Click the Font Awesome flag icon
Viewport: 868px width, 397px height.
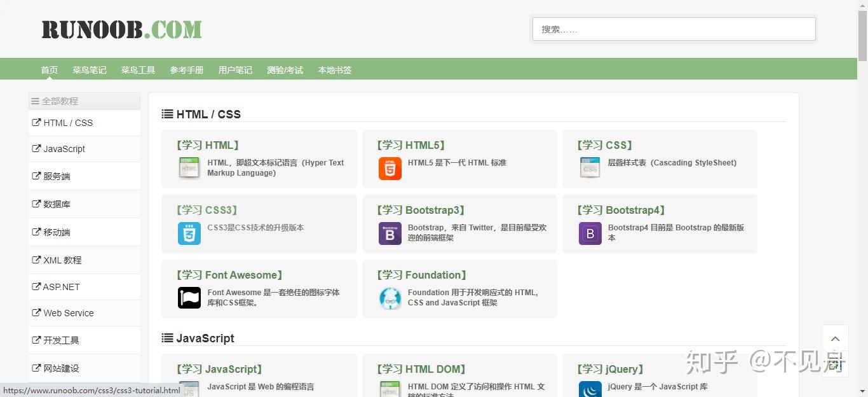click(189, 298)
